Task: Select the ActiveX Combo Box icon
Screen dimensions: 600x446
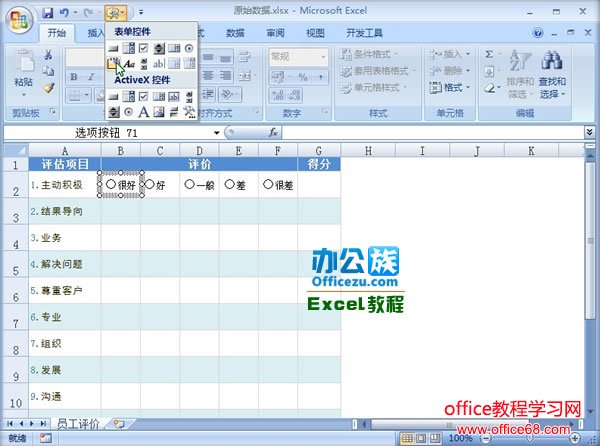Action: point(129,97)
